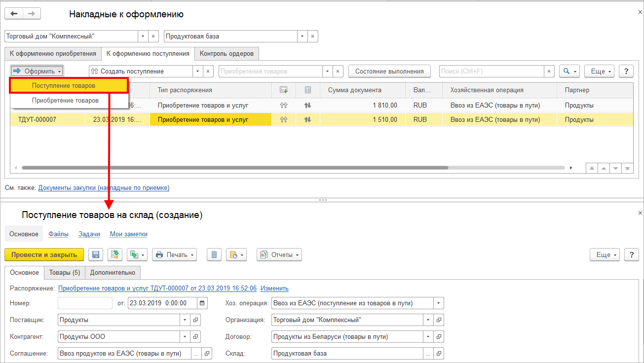Clear the Приобретения товаров field
This screenshot has height=363, width=644.
coord(339,71)
